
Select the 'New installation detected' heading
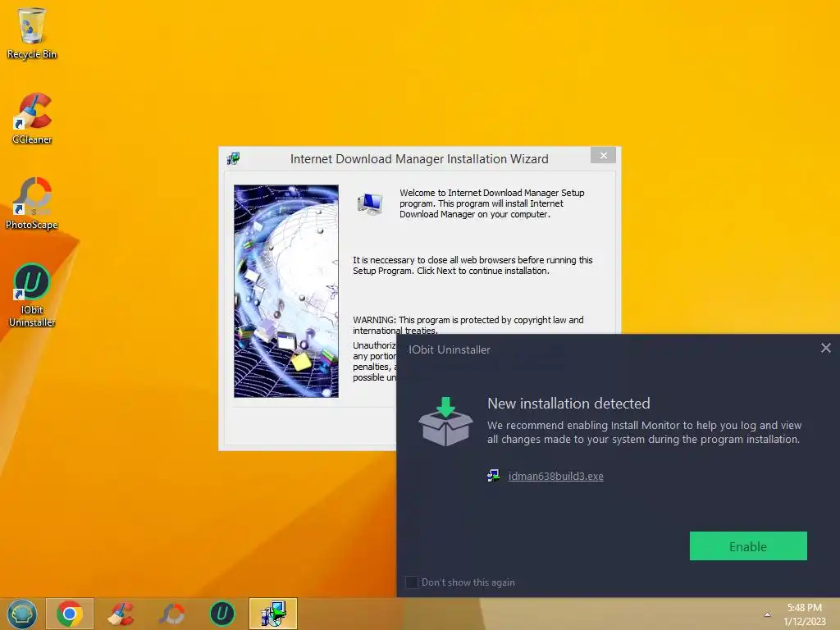pos(568,404)
